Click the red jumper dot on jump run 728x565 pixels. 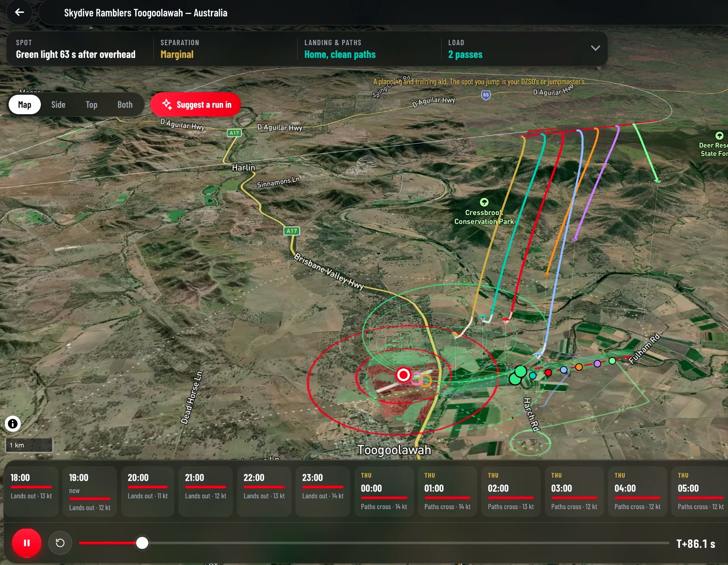coord(548,373)
